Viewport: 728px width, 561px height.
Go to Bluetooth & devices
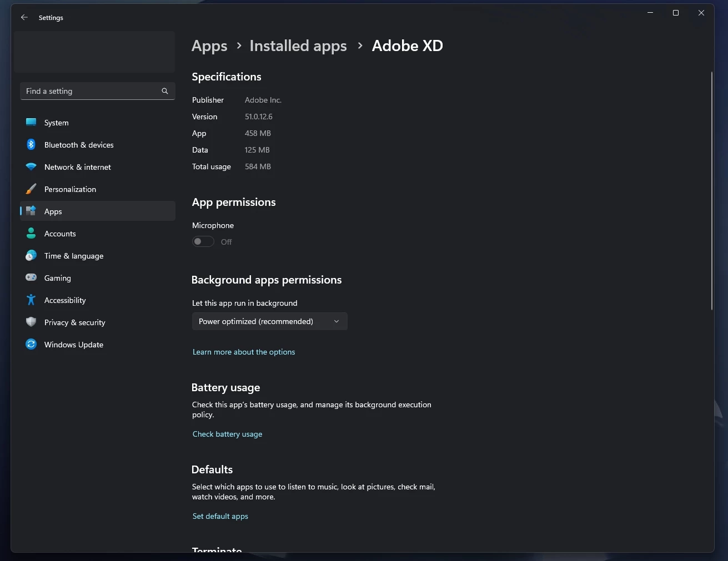98,145
